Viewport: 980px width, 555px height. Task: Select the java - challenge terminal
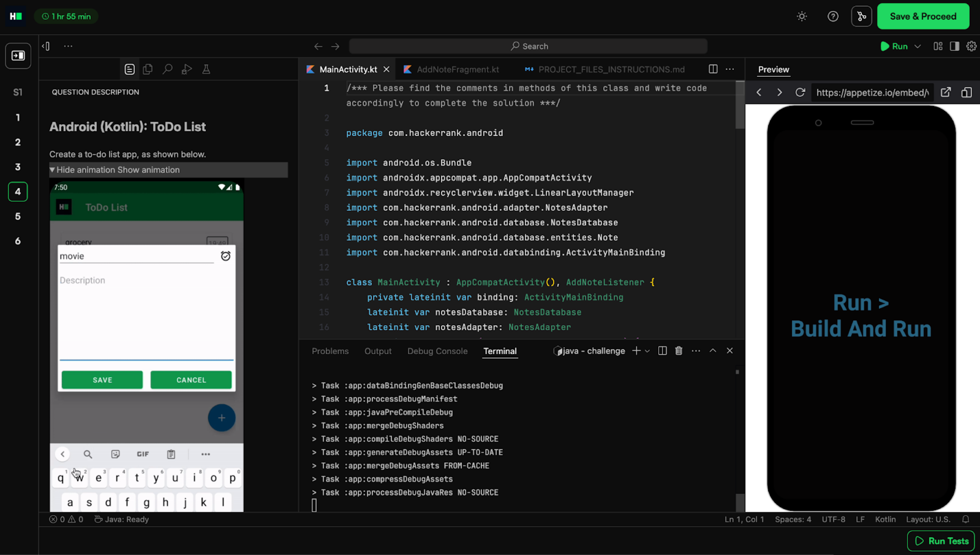click(589, 351)
